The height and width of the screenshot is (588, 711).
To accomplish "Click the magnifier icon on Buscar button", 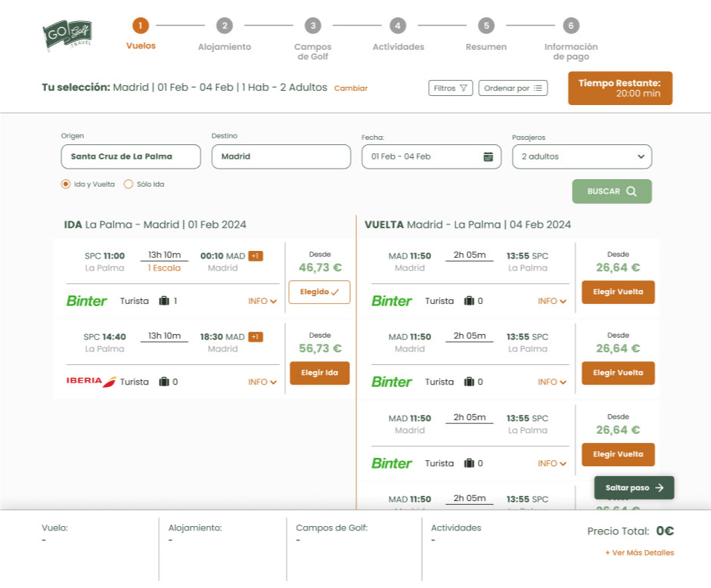I will (x=631, y=191).
